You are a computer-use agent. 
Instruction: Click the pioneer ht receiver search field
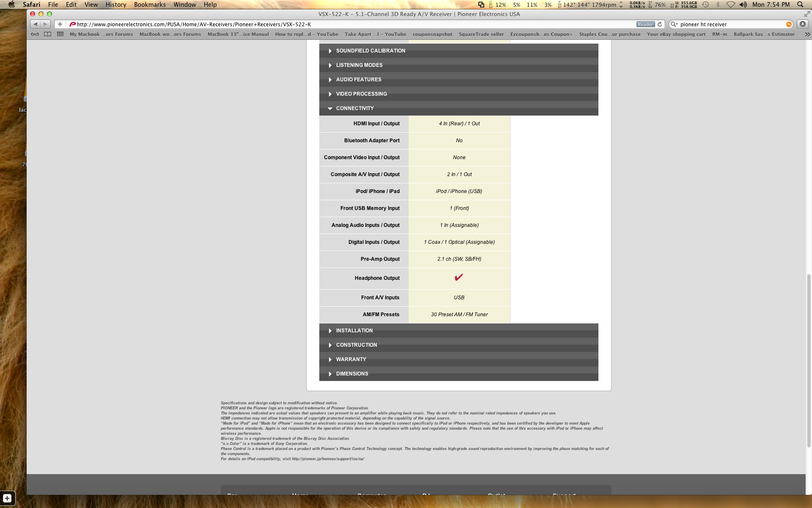pos(732,24)
